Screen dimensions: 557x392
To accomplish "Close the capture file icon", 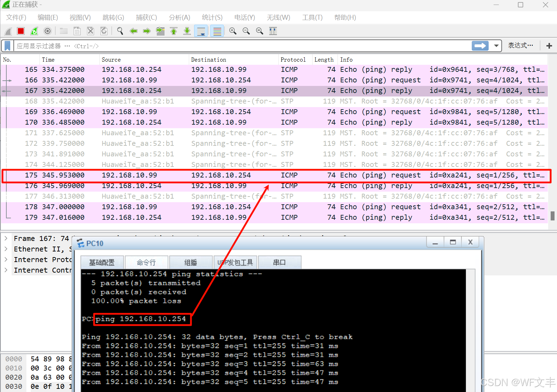I will [x=91, y=31].
